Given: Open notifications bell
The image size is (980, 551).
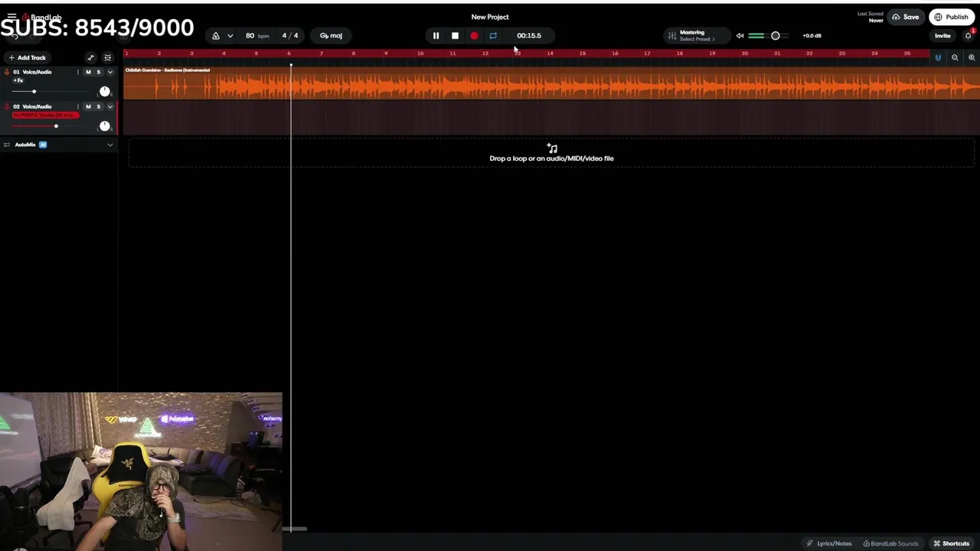Looking at the screenshot, I should click(x=969, y=36).
